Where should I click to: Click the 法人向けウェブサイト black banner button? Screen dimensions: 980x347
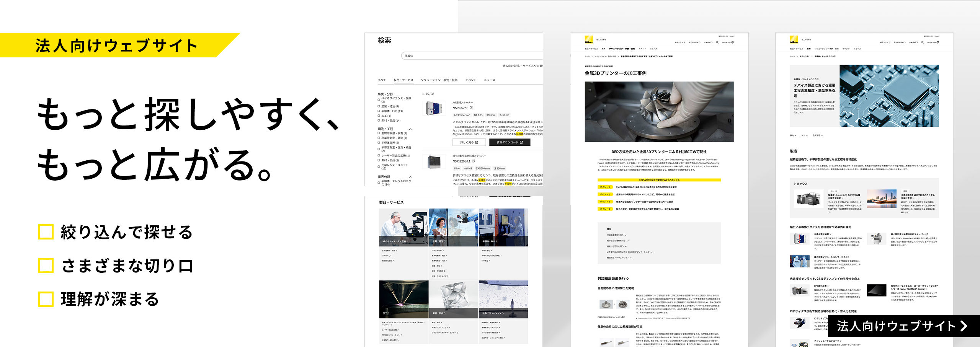904,326
